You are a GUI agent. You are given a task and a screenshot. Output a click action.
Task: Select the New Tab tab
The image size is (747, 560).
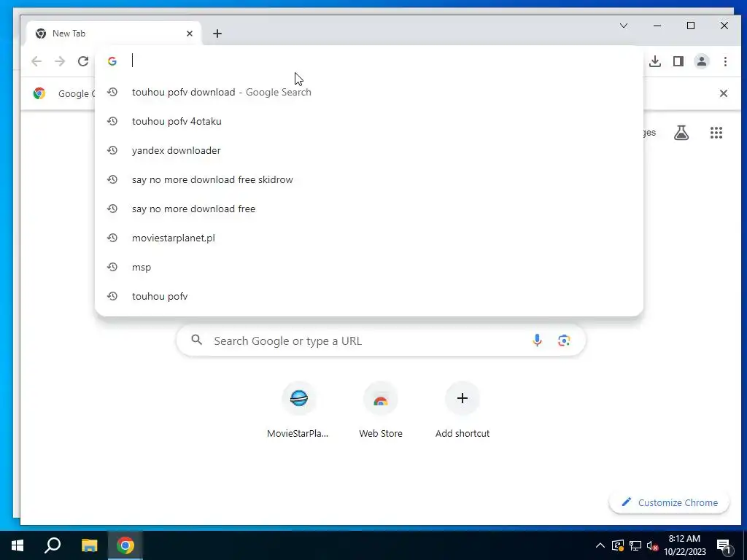114,34
